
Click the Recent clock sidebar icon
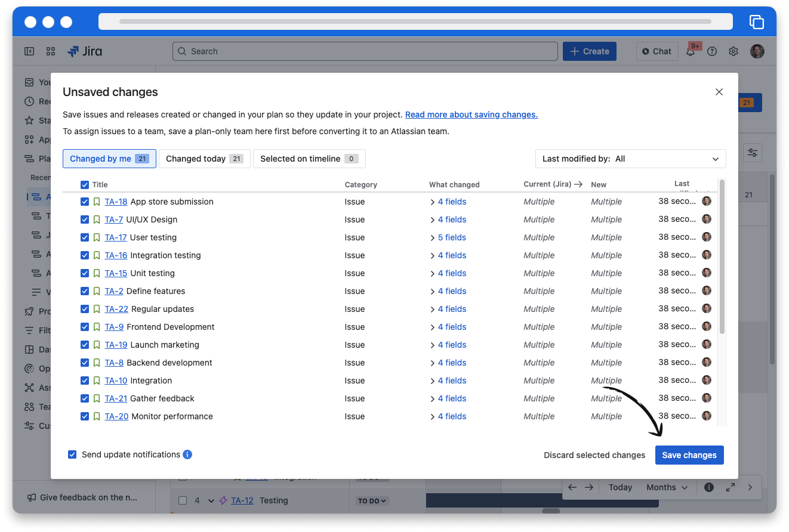pos(29,101)
